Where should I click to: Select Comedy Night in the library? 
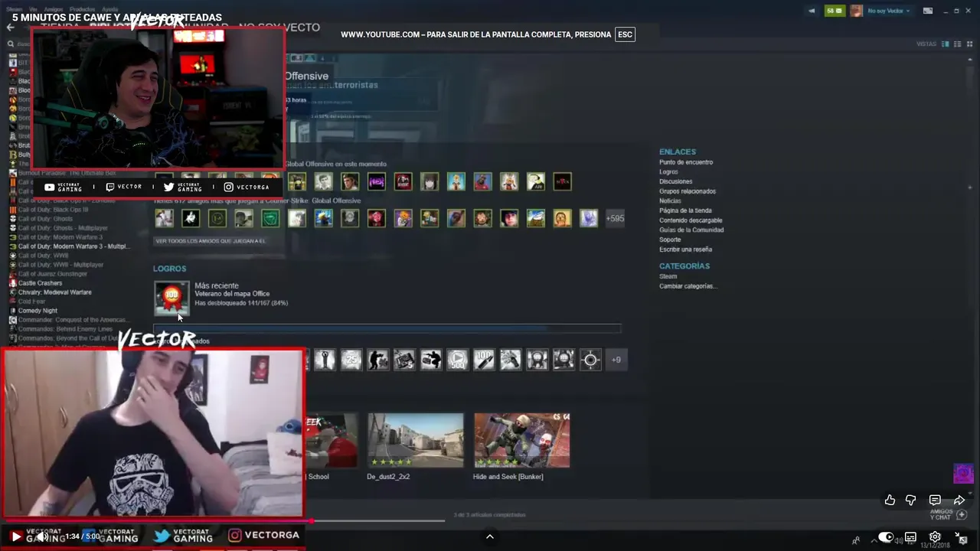[33, 311]
